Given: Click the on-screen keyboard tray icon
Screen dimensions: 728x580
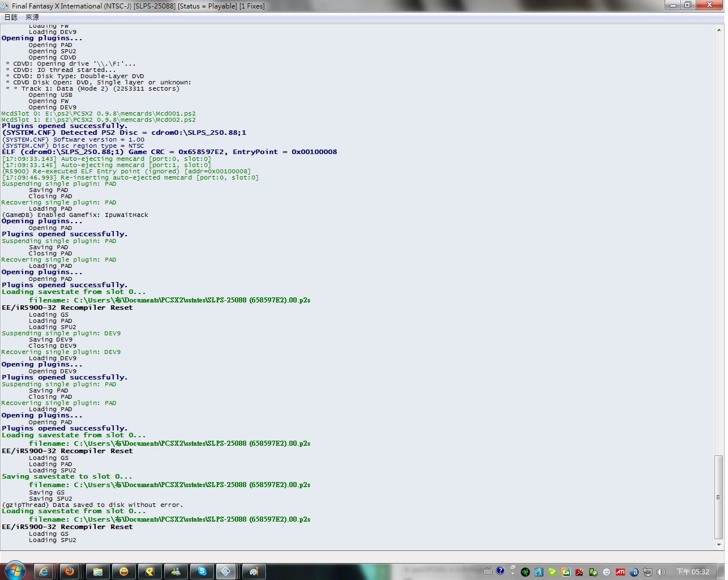Looking at the screenshot, I should point(488,572).
